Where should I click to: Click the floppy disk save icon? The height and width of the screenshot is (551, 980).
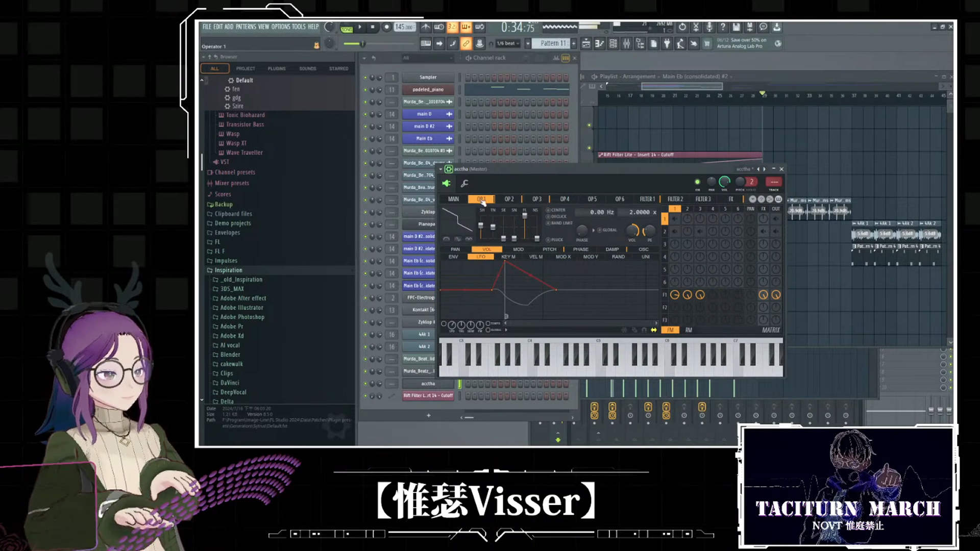point(736,27)
